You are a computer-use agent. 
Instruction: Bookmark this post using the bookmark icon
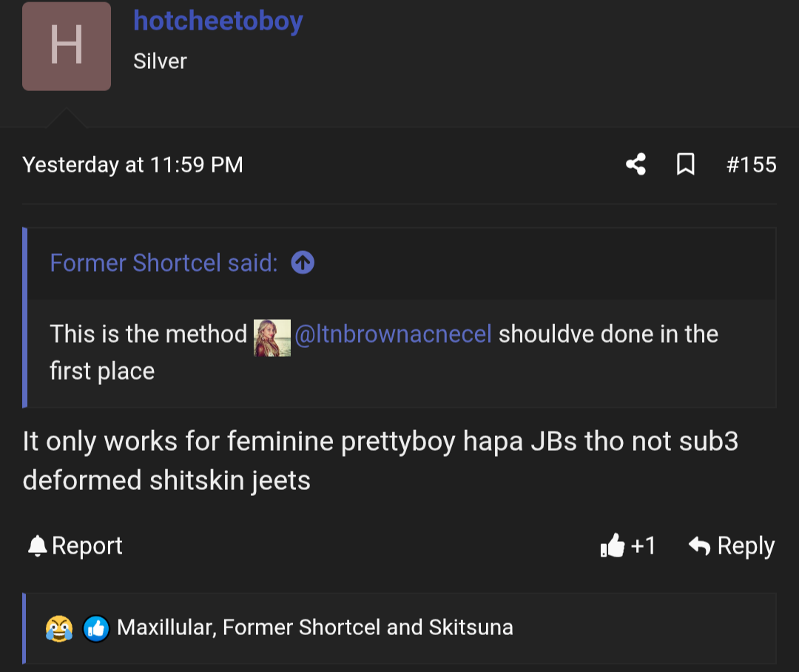point(686,164)
